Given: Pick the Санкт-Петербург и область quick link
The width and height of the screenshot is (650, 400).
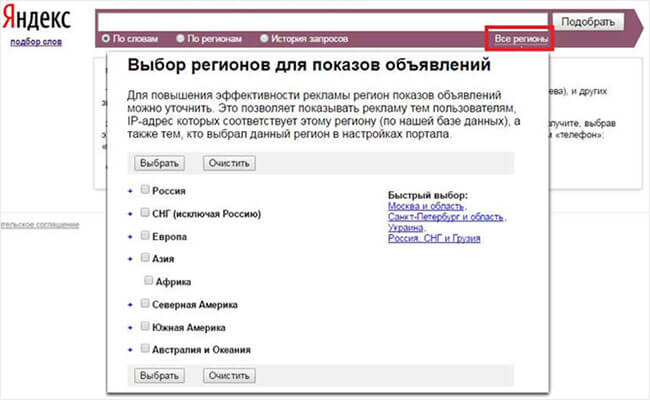Looking at the screenshot, I should click(x=445, y=216).
